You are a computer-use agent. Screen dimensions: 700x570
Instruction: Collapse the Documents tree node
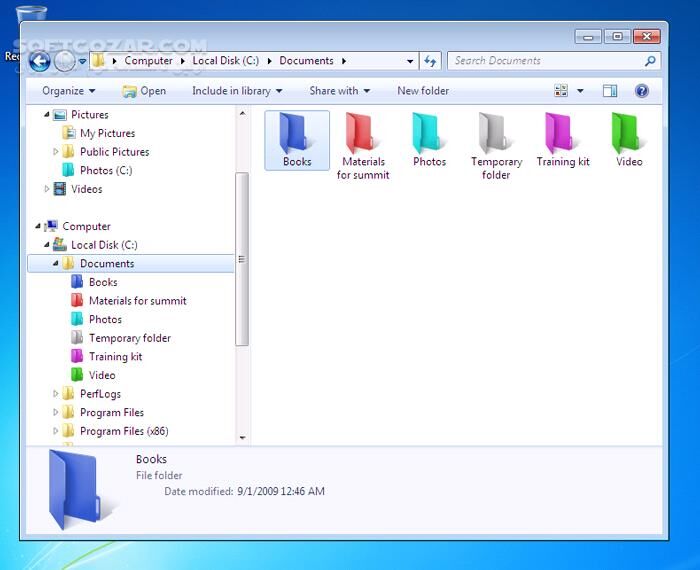56,264
